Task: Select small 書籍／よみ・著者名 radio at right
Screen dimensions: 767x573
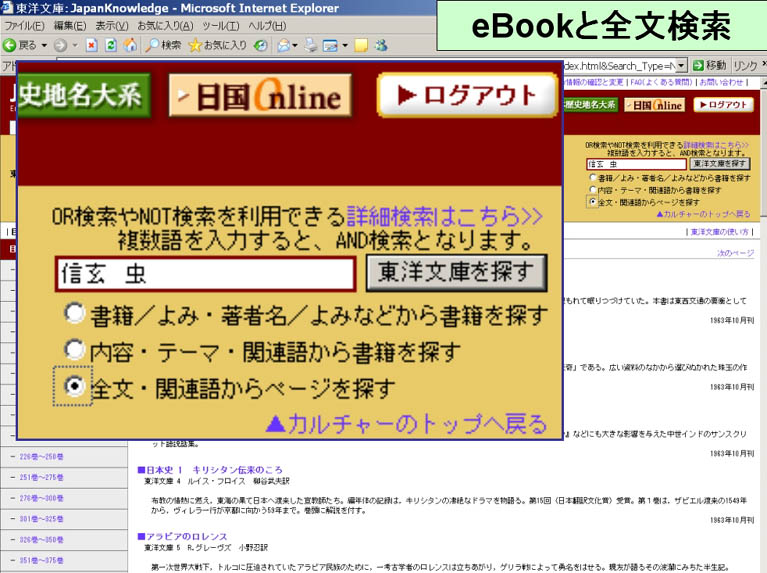Action: [593, 178]
